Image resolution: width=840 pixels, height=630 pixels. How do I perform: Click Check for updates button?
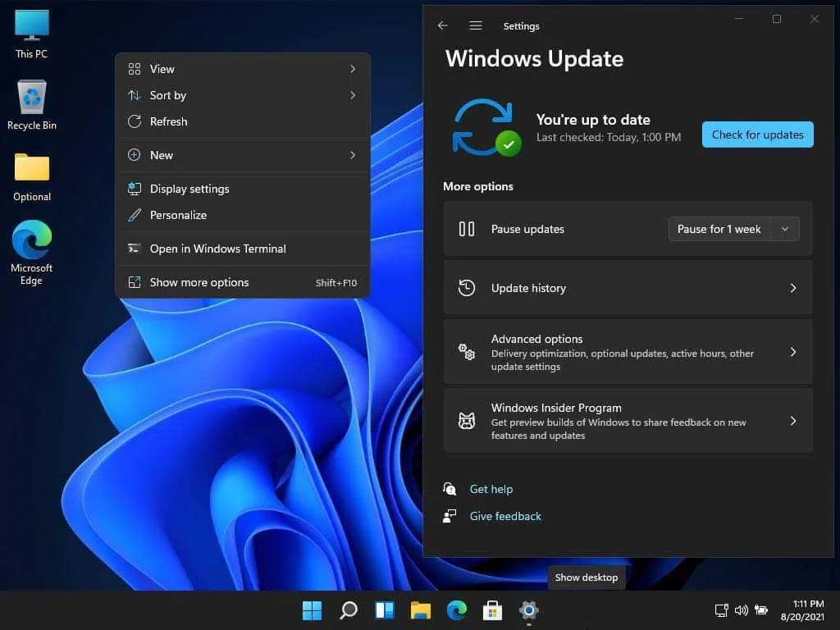757,135
